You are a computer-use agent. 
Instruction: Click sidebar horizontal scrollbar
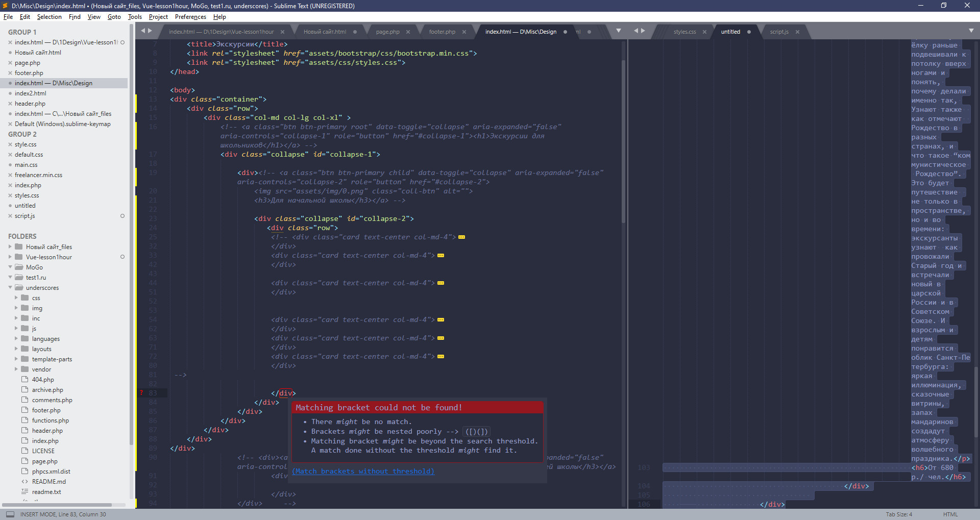pos(57,505)
